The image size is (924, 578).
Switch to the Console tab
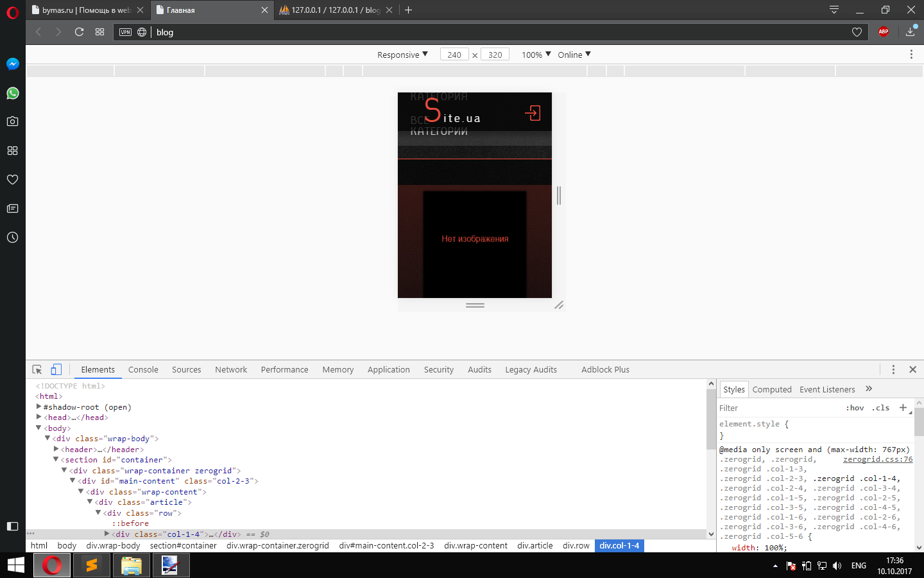(143, 370)
